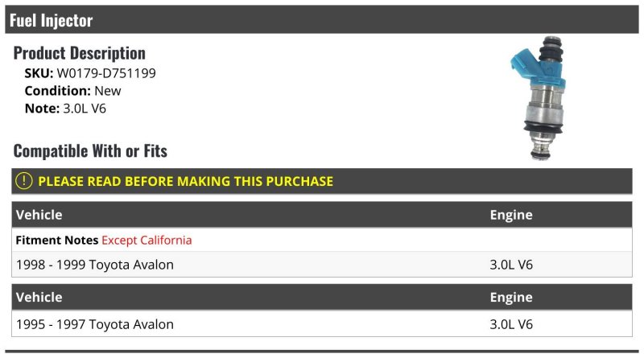
Task: Click the Vehicle header above Fitment Notes
Action: click(x=39, y=215)
